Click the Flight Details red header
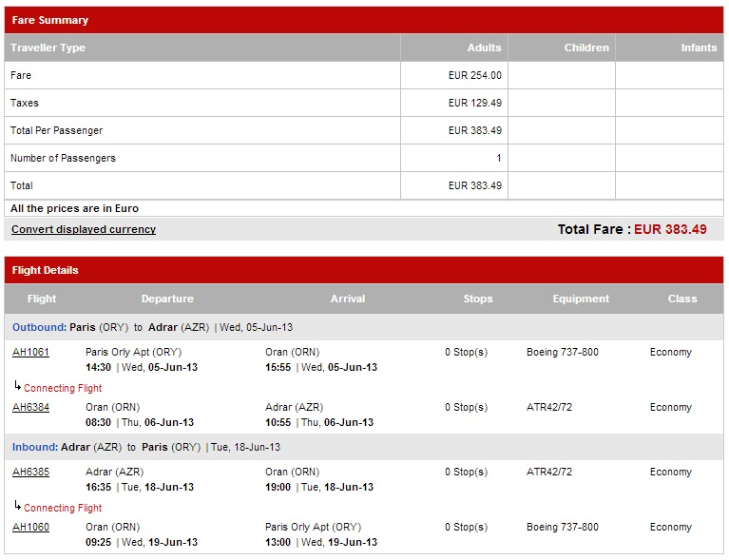 click(364, 270)
